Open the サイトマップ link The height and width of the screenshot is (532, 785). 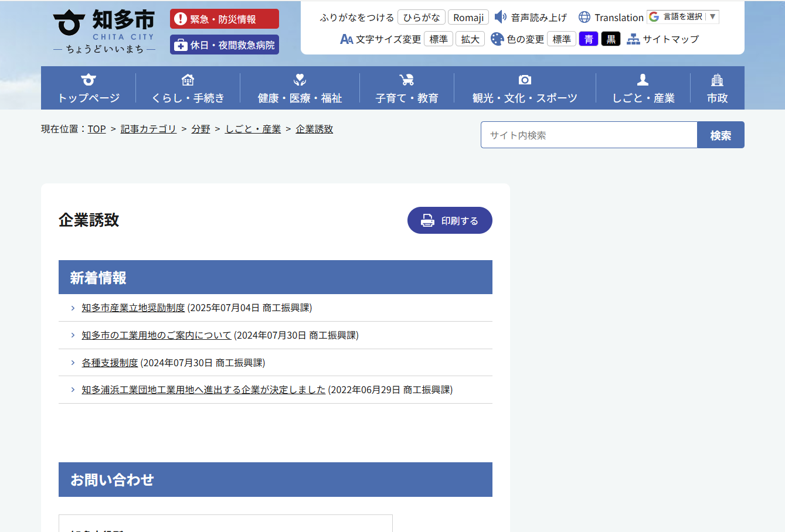point(671,39)
